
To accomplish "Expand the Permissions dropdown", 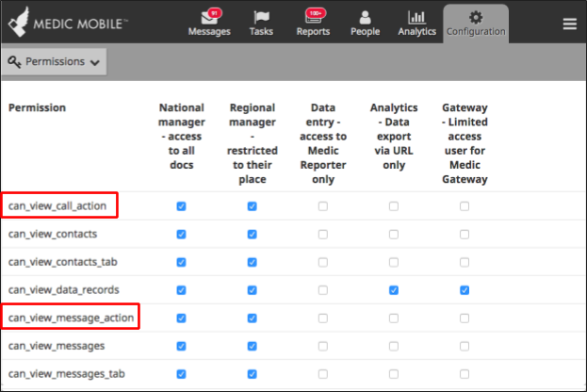I will click(x=55, y=62).
